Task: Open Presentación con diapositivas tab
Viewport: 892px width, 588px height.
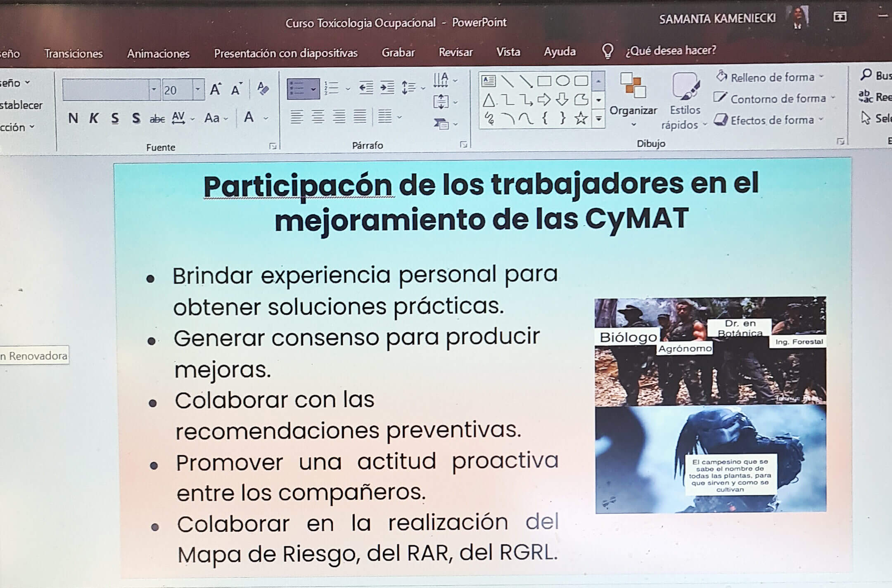Action: click(x=286, y=53)
